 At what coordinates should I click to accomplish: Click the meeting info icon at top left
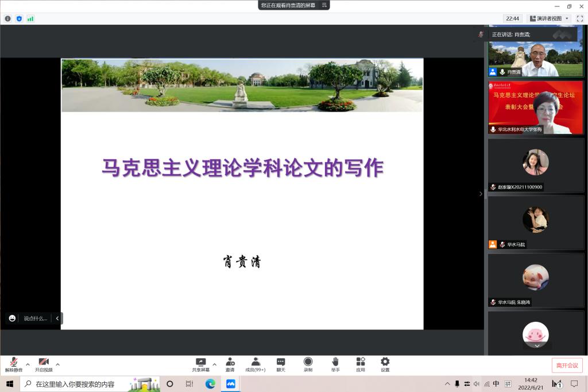point(7,18)
